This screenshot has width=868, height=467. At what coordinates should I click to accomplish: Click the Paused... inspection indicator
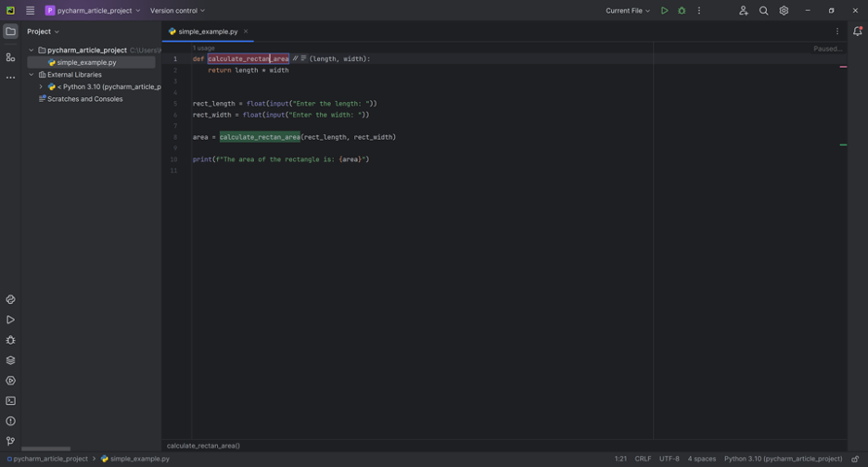point(827,49)
